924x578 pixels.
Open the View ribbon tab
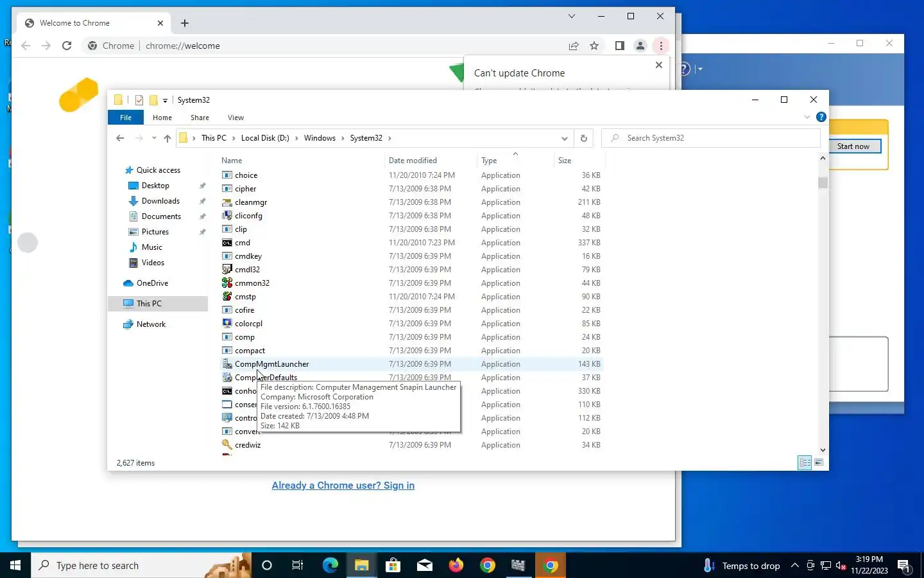(235, 118)
